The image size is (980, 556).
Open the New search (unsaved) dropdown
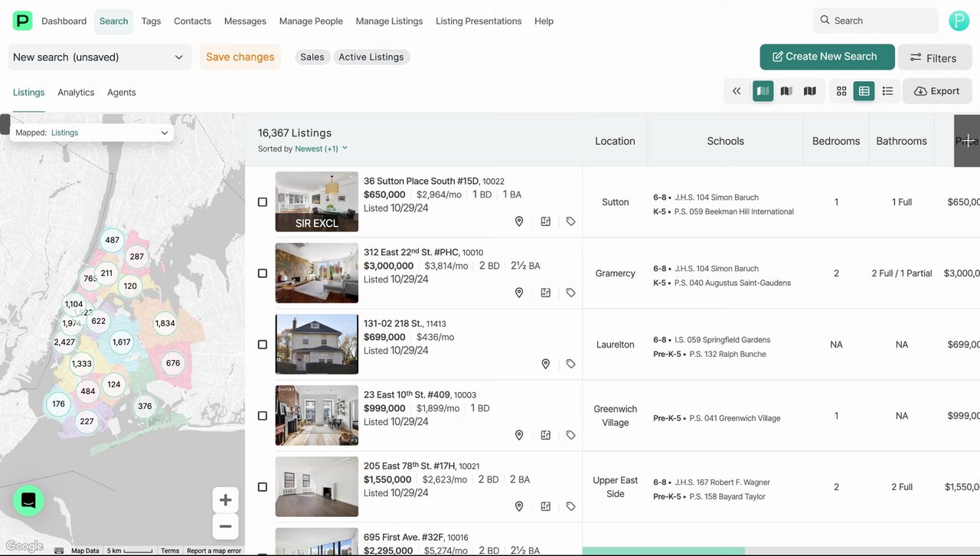(x=100, y=57)
